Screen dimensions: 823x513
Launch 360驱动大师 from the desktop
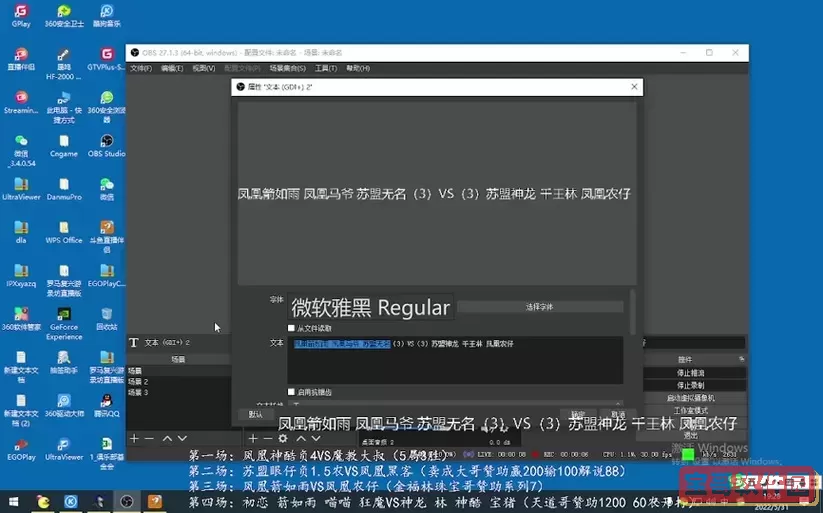pos(64,405)
